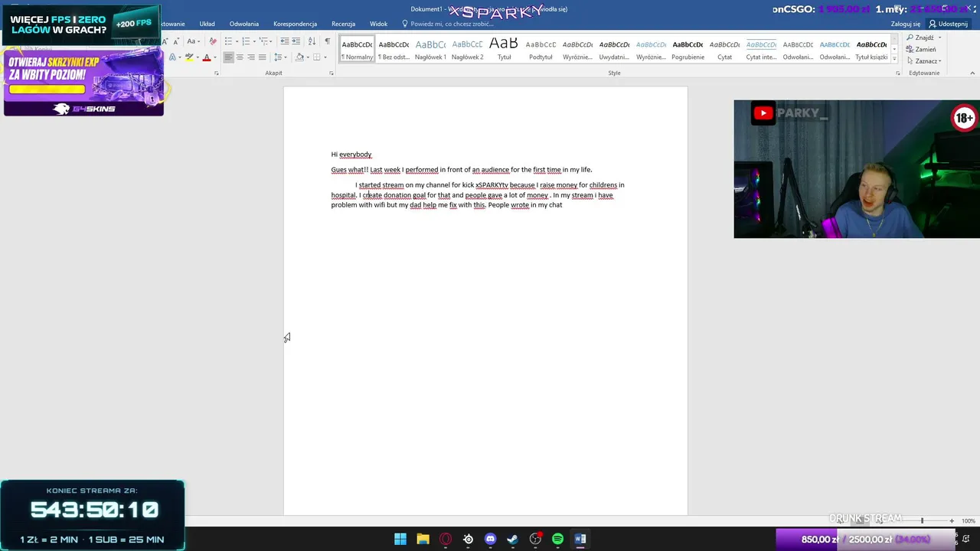
Task: Adjust the zoom slider
Action: 922,520
